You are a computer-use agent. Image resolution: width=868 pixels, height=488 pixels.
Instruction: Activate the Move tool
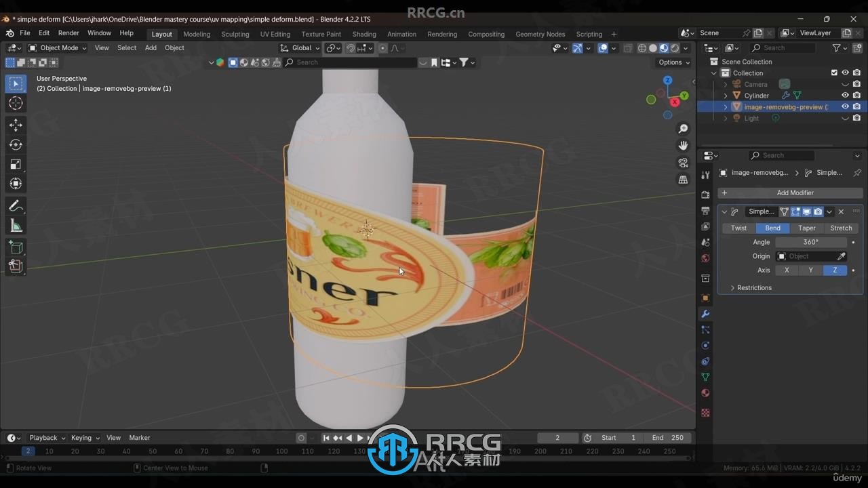(x=16, y=125)
